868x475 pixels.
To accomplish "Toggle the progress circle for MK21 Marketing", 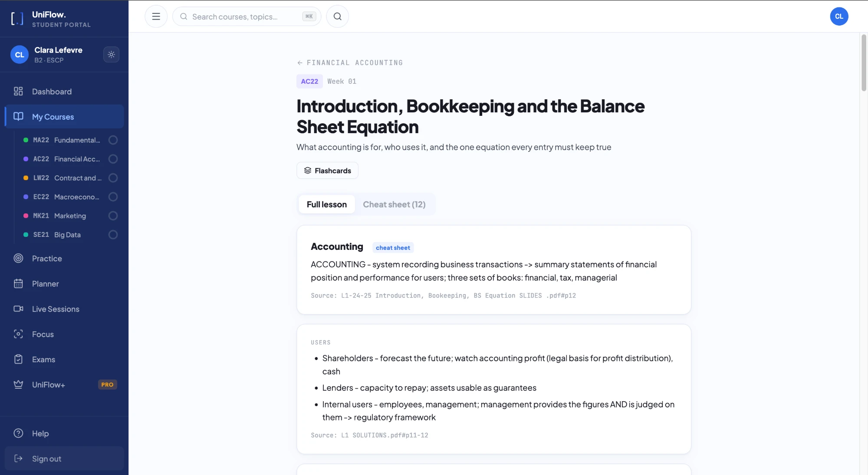I will (x=113, y=216).
